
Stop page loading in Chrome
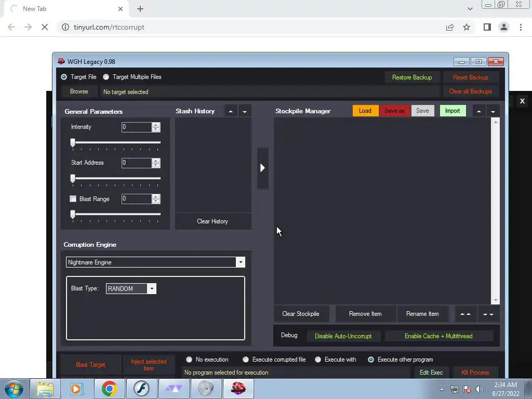[x=45, y=27]
